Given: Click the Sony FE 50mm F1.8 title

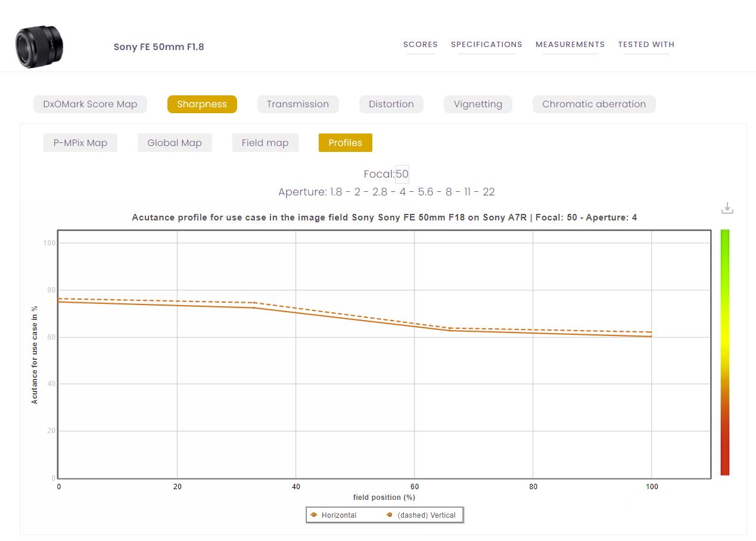Looking at the screenshot, I should (x=159, y=47).
